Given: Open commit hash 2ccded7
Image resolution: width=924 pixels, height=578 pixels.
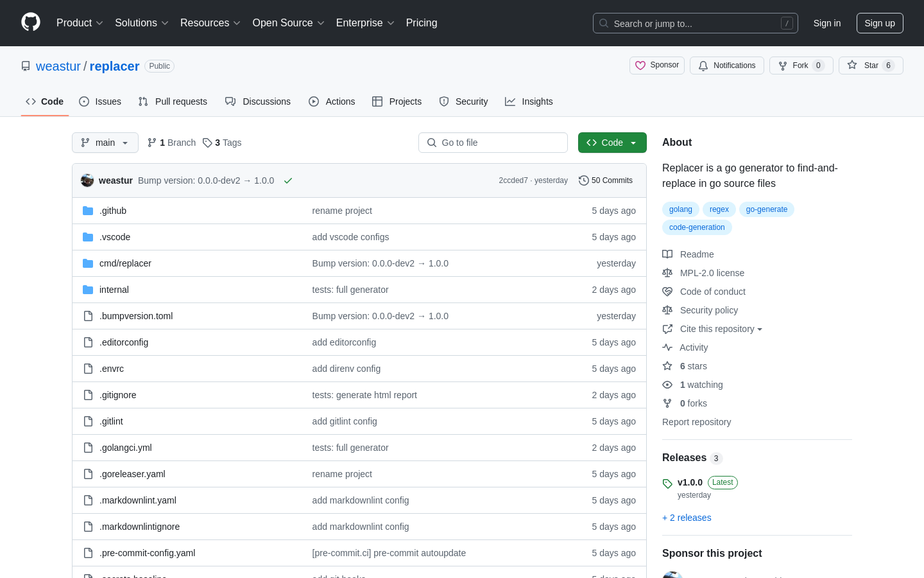Looking at the screenshot, I should coord(513,180).
